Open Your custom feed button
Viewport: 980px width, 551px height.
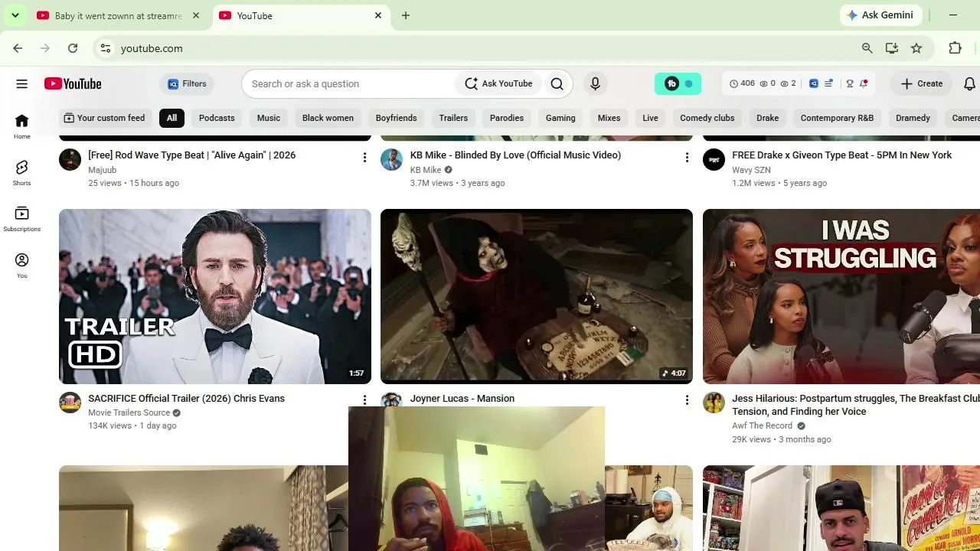click(x=104, y=118)
